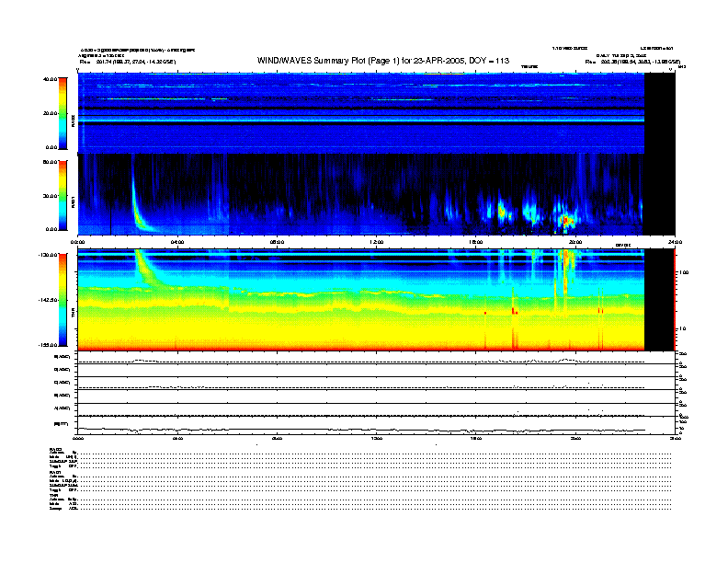Click the 04:00 label on the bottom time axis
The image size is (728, 563).
(x=177, y=438)
